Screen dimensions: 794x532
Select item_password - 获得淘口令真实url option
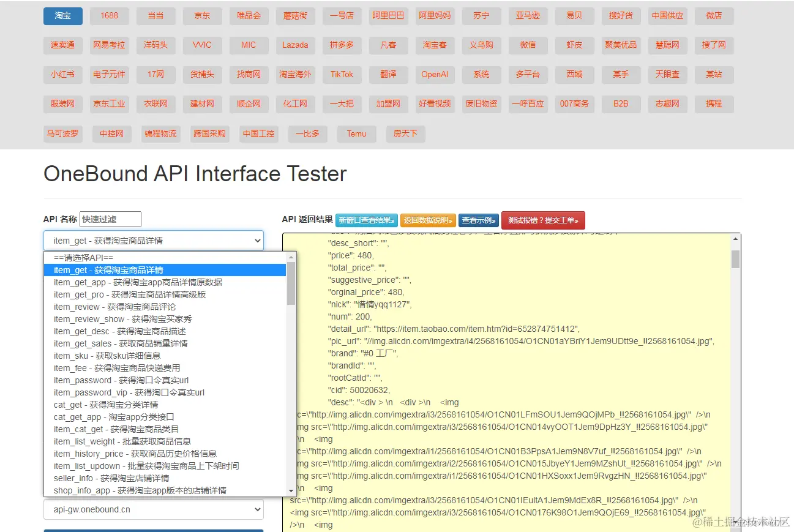point(165,380)
